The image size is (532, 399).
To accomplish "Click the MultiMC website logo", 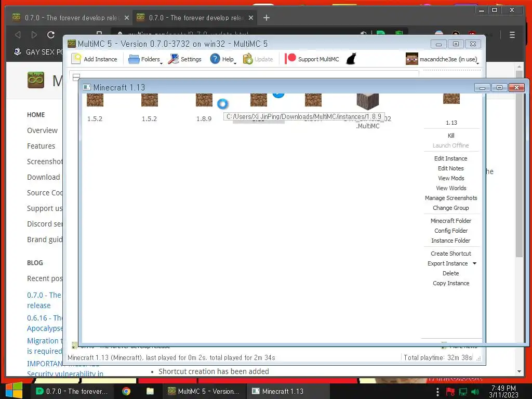I will click(36, 80).
